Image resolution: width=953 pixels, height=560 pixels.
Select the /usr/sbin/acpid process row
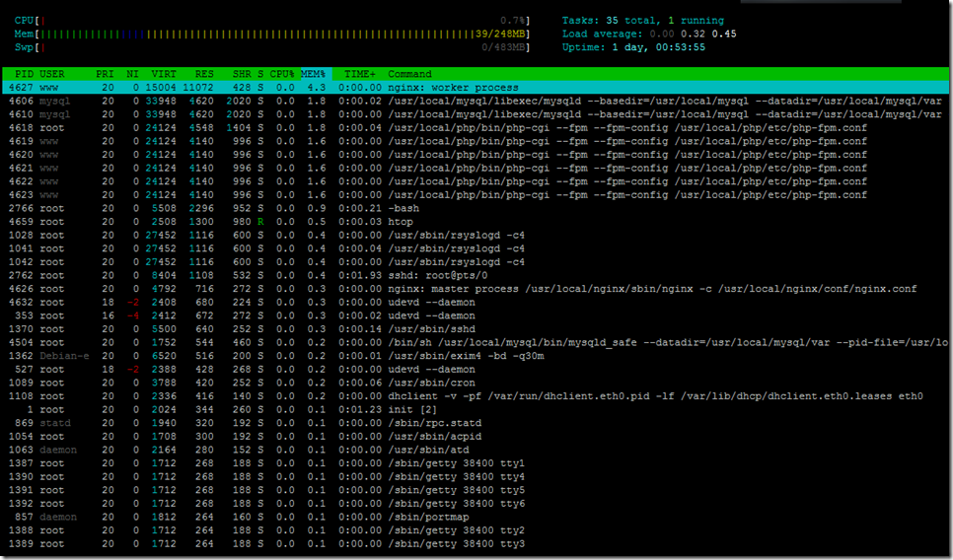476,436
